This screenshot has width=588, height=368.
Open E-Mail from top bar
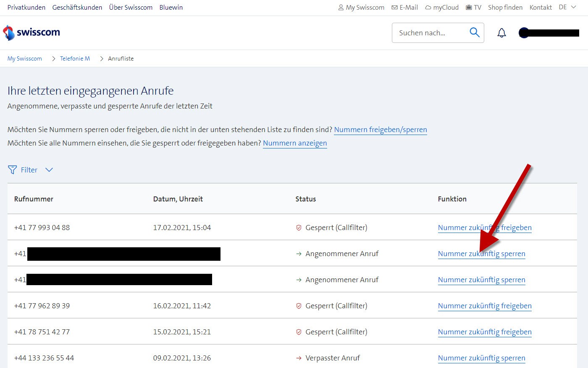pos(404,8)
